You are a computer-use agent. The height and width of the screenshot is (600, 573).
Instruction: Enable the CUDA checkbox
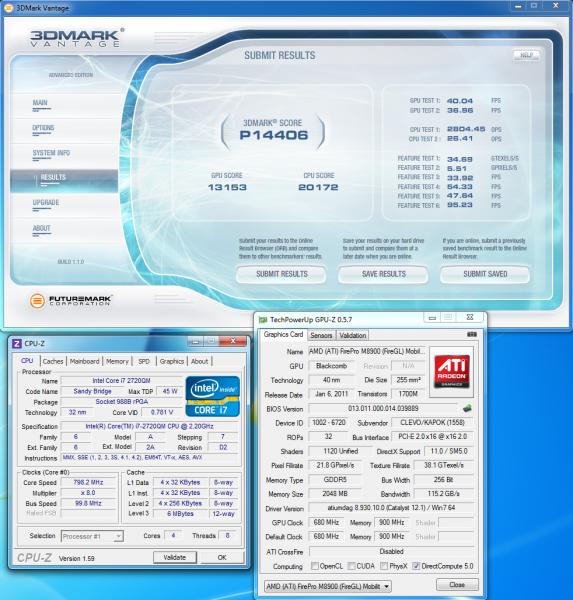tap(351, 566)
